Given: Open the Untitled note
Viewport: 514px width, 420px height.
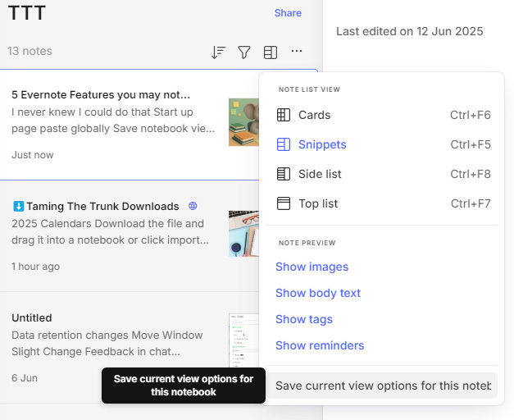Looking at the screenshot, I should point(130,348).
